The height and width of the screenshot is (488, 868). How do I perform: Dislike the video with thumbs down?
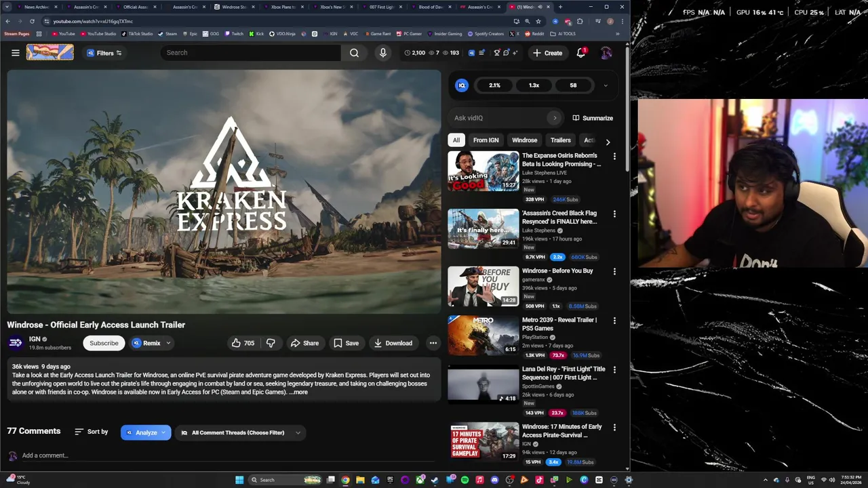pyautogui.click(x=271, y=343)
